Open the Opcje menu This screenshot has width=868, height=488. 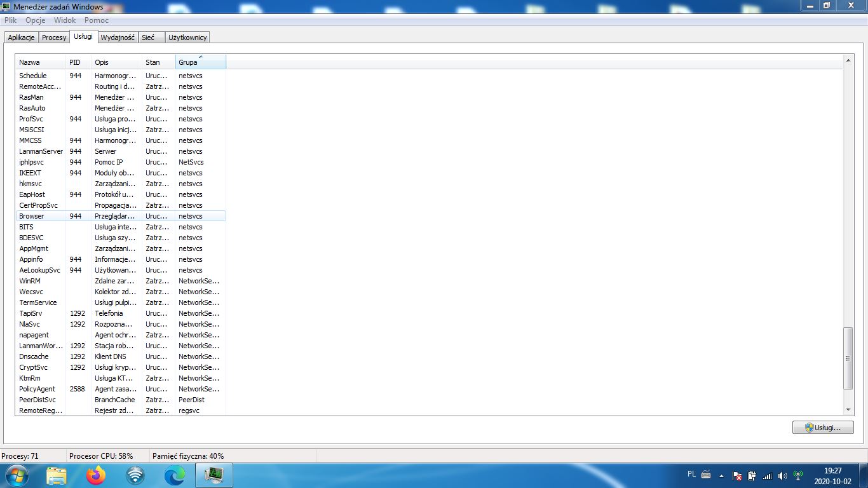(x=36, y=20)
